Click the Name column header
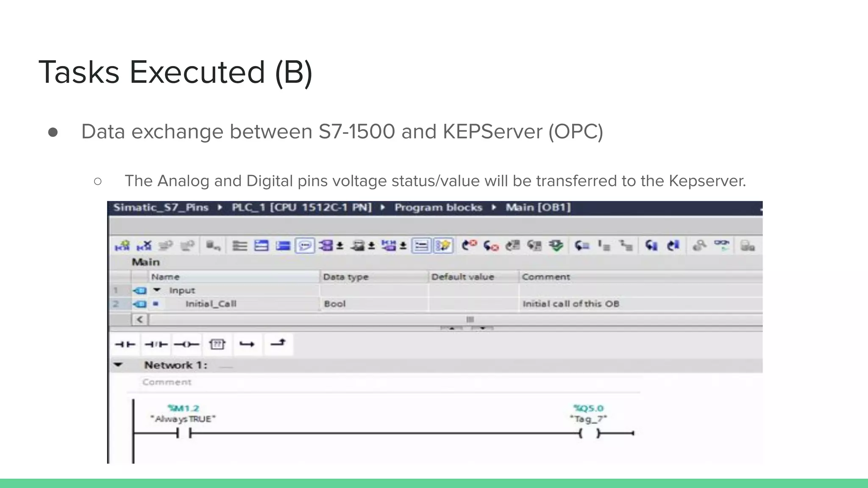The height and width of the screenshot is (488, 868). click(234, 277)
